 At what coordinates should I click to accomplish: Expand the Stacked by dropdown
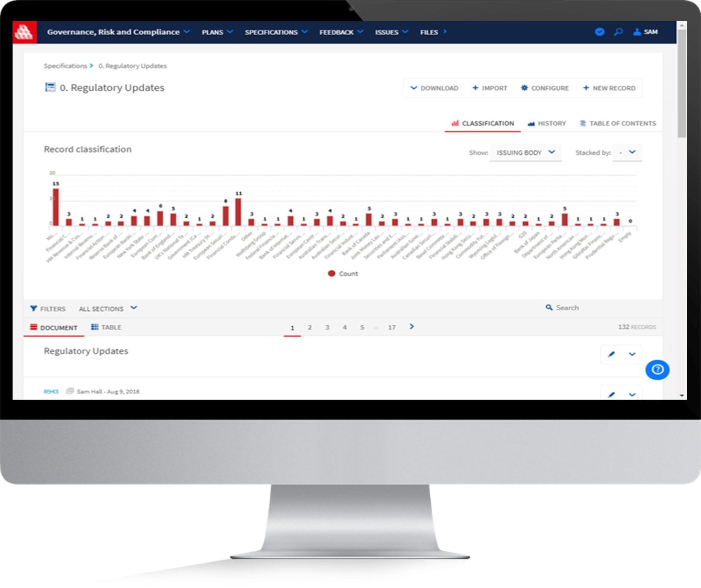point(627,153)
